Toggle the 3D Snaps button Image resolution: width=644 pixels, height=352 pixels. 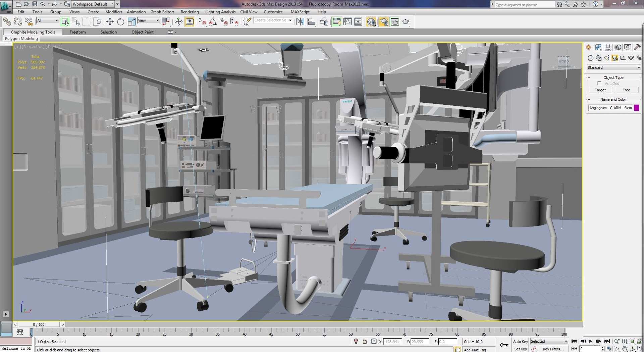(202, 22)
